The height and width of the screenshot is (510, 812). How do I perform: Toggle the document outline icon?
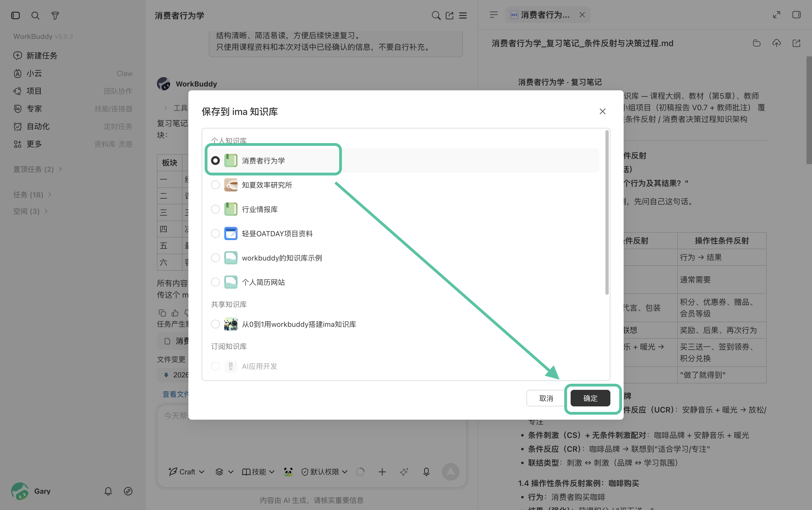pos(494,14)
